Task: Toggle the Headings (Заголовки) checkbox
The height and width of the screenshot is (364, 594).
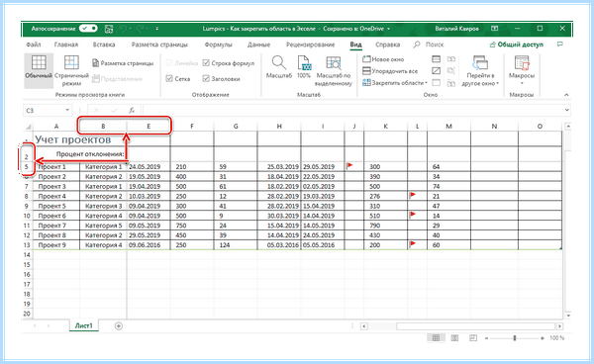Action: tap(206, 79)
